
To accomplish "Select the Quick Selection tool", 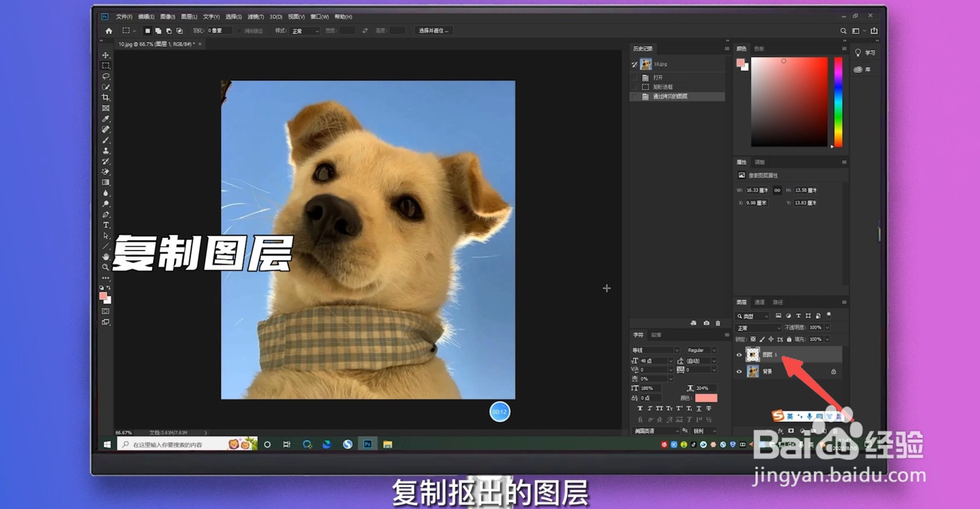I will pos(105,87).
